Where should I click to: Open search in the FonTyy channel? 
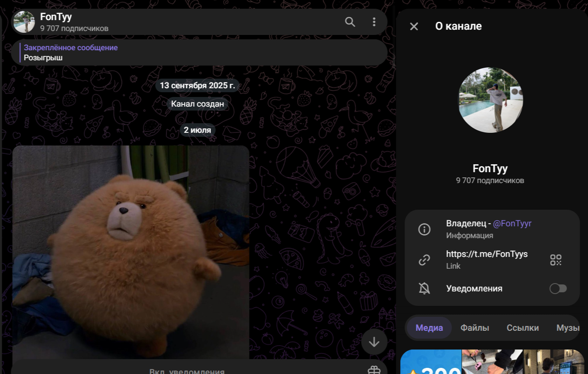[350, 22]
